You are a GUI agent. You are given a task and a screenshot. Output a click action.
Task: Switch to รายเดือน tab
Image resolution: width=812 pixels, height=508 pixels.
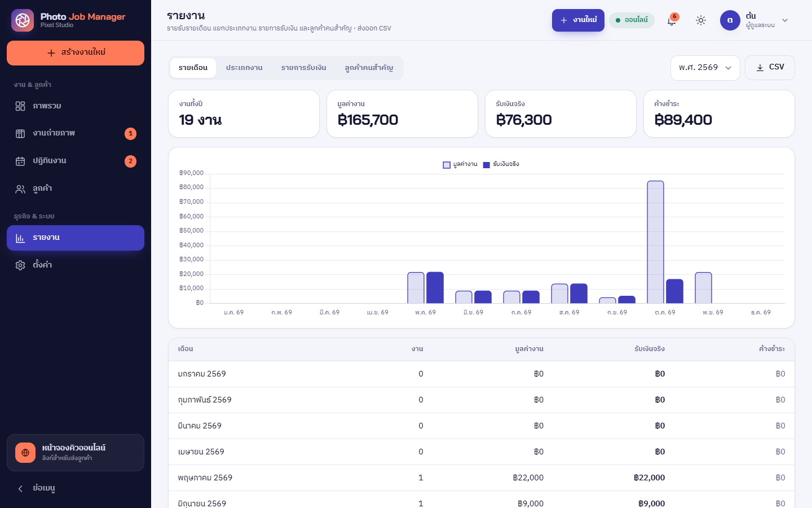193,68
